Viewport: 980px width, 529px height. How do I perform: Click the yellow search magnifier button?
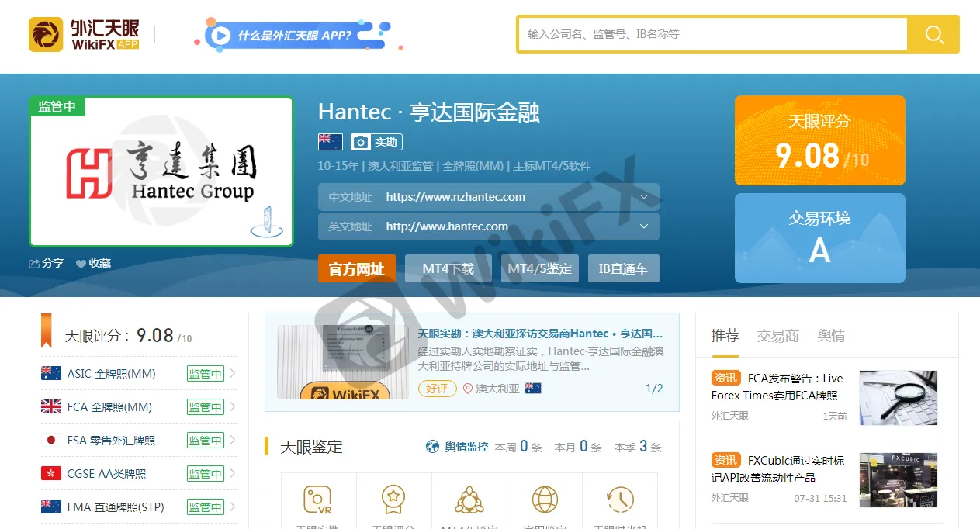click(x=934, y=34)
